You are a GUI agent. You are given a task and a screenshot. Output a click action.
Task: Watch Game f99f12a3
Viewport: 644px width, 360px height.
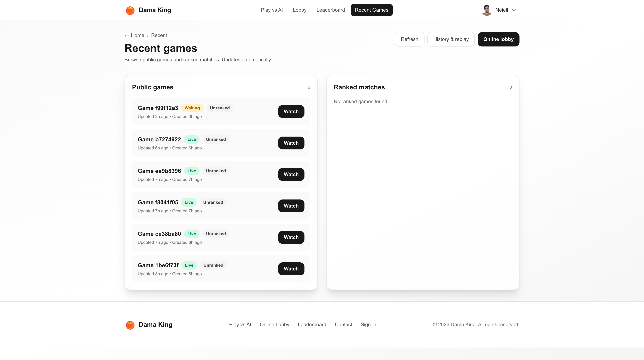[291, 111]
